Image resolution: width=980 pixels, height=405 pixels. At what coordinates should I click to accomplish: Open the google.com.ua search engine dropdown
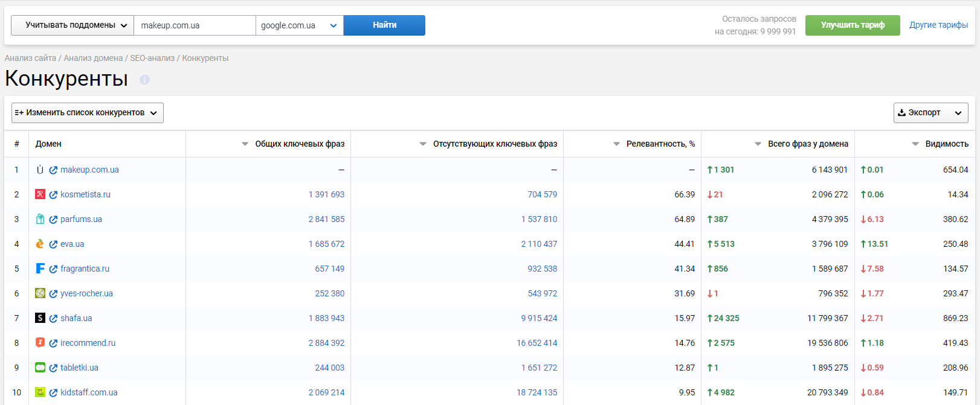click(x=300, y=25)
